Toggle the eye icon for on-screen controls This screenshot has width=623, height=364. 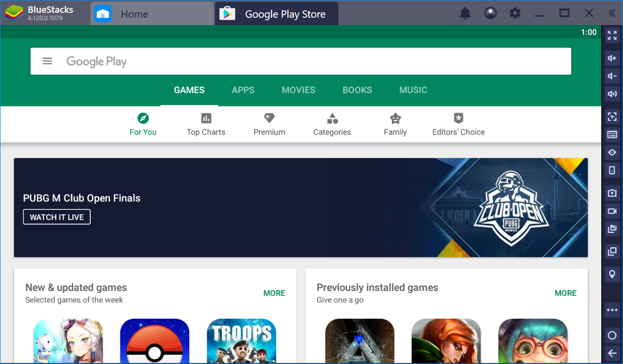[612, 153]
